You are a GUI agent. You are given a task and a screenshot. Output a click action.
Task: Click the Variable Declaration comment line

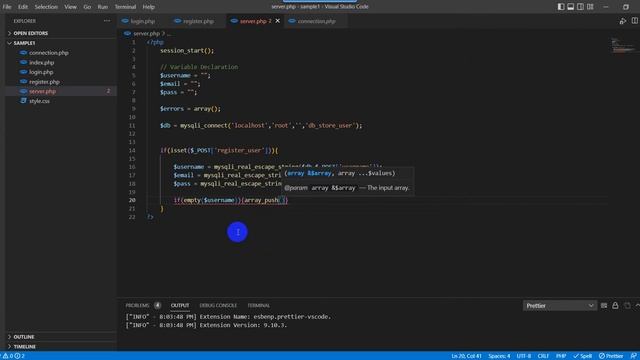(x=199, y=67)
